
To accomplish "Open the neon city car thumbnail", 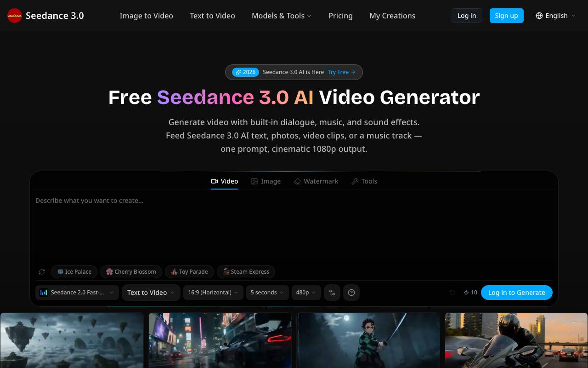I will (x=220, y=340).
